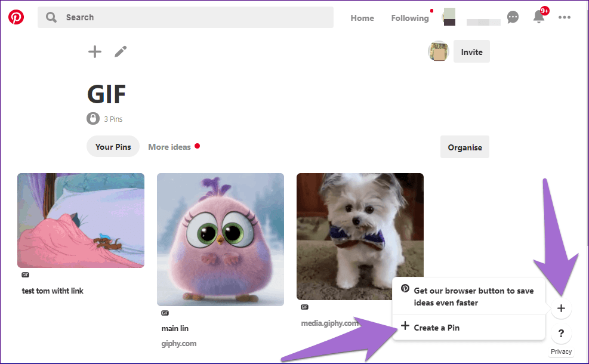Switch to the More ideas tab
589x364 pixels.
pos(169,147)
